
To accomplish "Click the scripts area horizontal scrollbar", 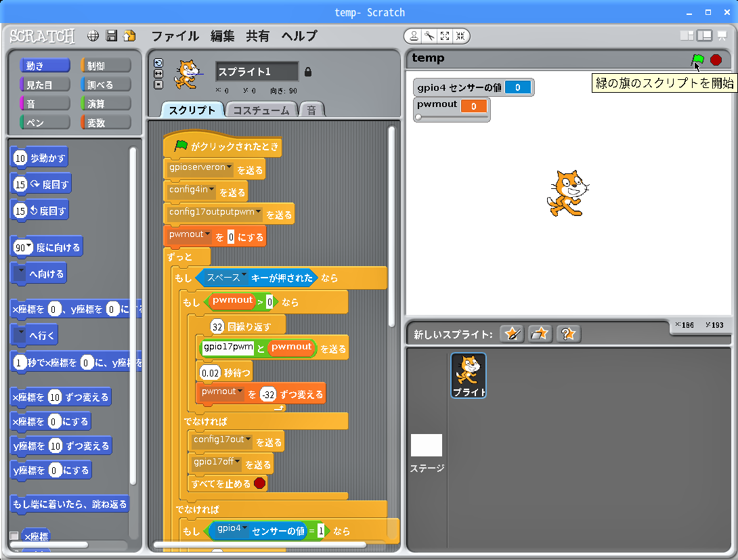I will point(260,545).
